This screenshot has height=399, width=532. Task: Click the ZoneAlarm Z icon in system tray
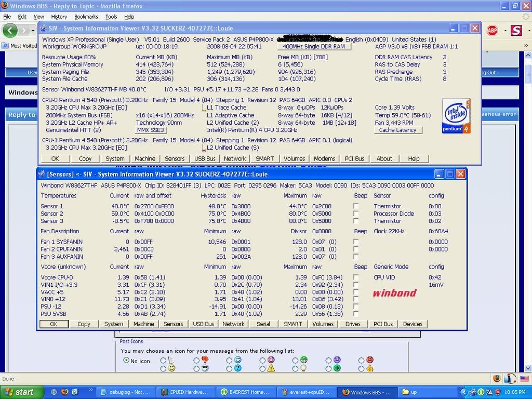tap(489, 392)
